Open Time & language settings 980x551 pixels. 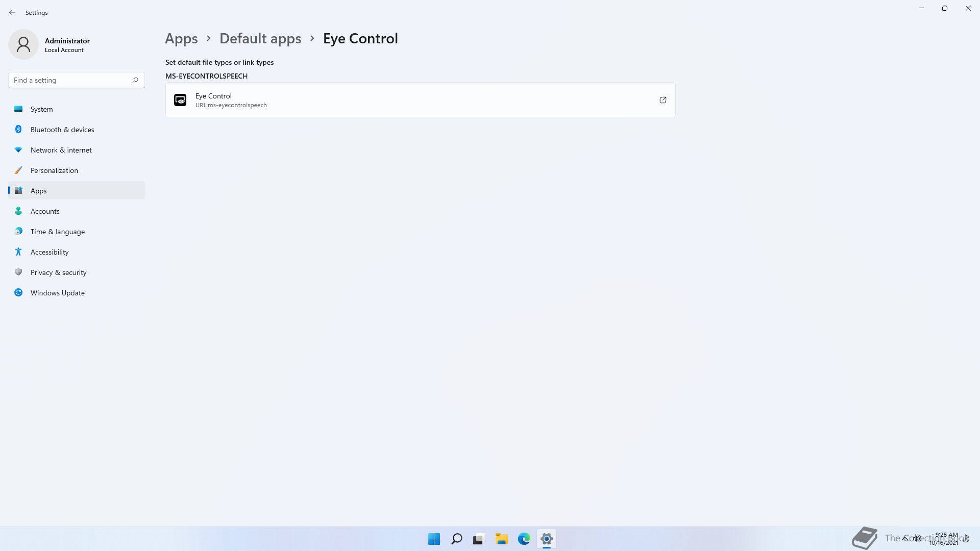point(77,232)
